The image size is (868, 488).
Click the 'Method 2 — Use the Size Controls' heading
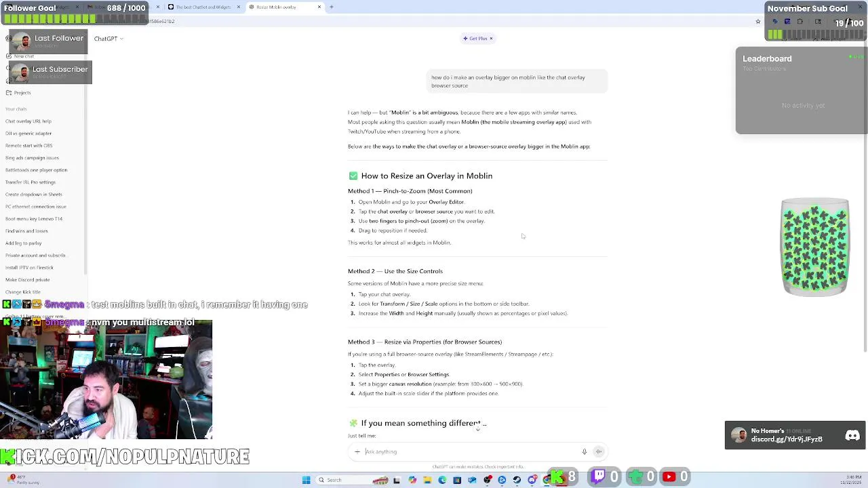[395, 271]
